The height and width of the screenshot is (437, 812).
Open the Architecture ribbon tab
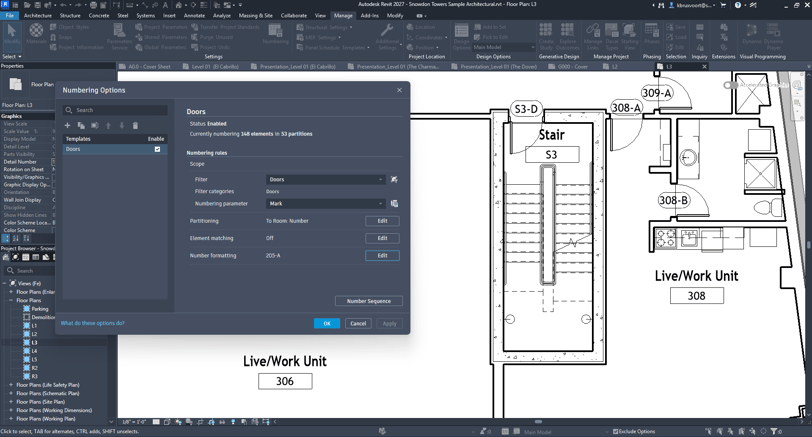point(37,16)
